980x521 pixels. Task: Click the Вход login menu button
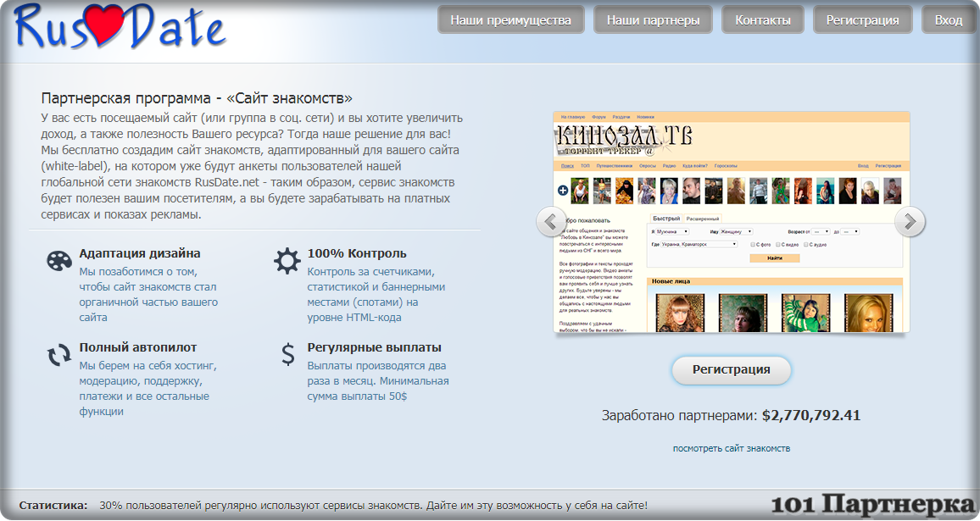[x=948, y=20]
